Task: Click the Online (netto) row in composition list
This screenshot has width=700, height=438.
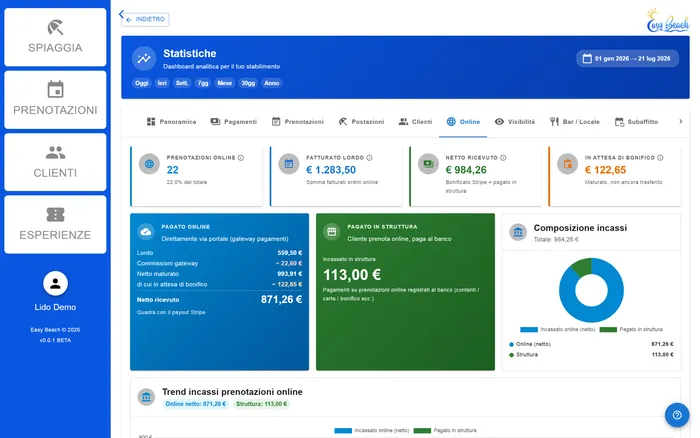Action: click(591, 344)
